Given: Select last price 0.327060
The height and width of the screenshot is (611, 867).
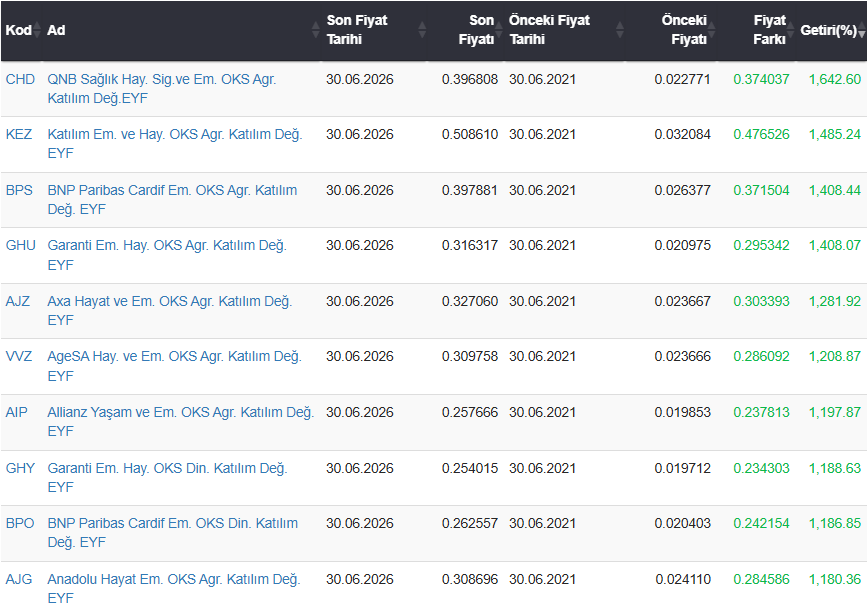Looking at the screenshot, I should (x=470, y=301).
